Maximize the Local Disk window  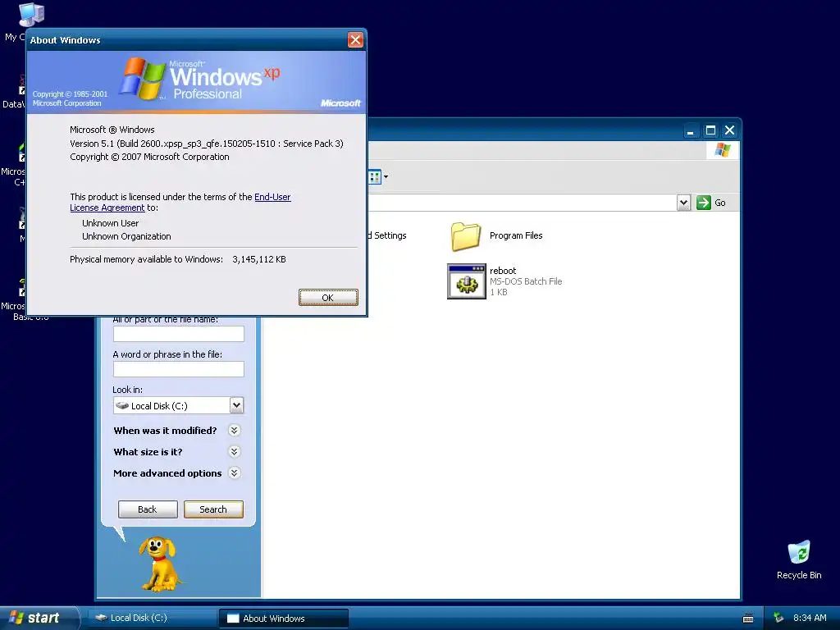pos(710,130)
